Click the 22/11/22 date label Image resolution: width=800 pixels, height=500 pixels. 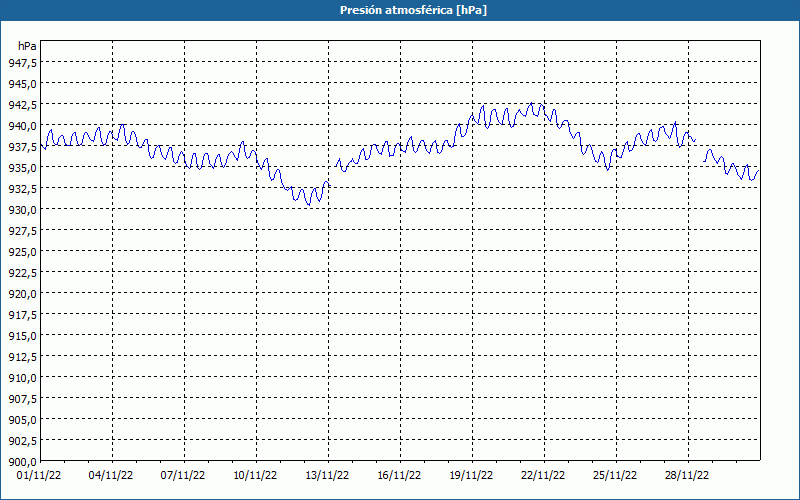[x=543, y=476]
